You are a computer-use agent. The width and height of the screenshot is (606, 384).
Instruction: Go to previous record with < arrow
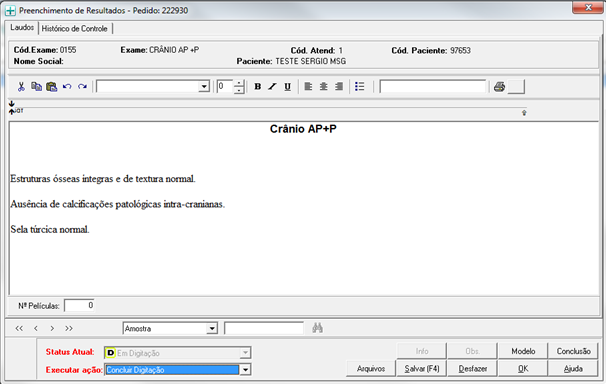click(36, 328)
